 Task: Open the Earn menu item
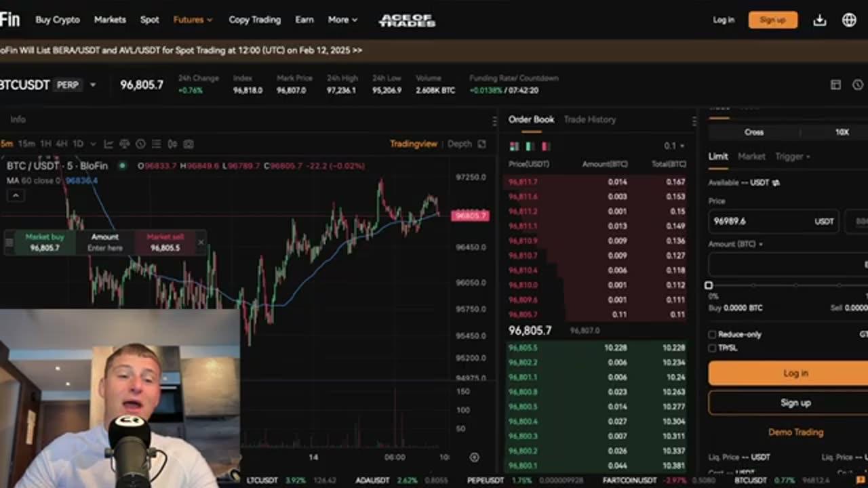click(304, 20)
